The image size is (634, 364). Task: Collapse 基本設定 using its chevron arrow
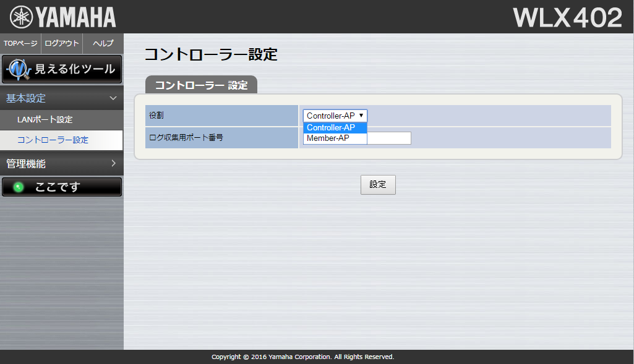coord(113,98)
